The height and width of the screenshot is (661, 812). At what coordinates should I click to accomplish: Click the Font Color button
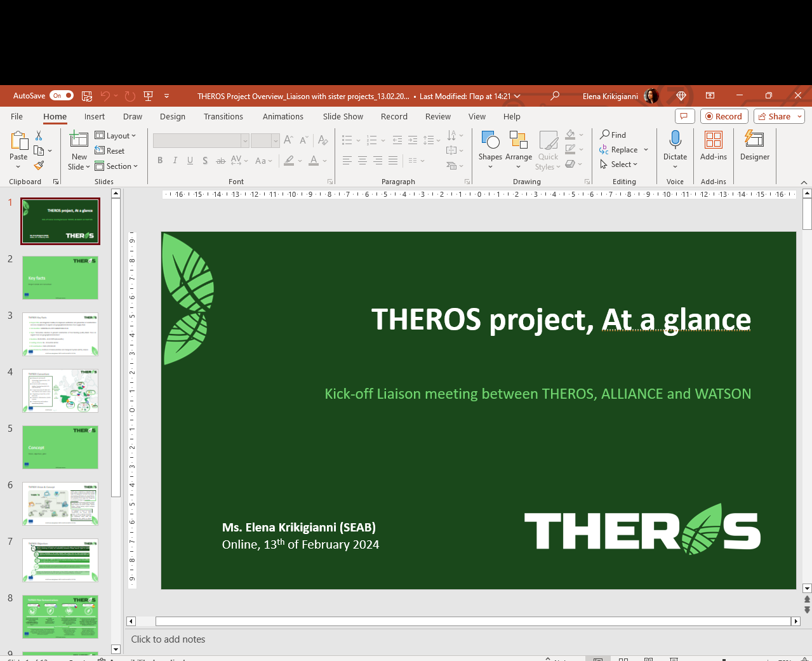pyautogui.click(x=314, y=161)
